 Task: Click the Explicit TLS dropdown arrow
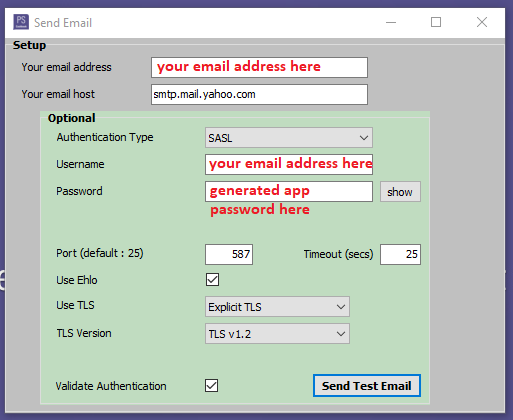(x=341, y=307)
